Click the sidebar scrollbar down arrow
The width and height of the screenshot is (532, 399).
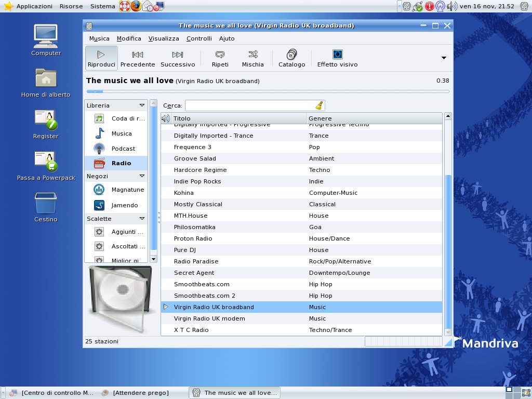[x=153, y=259]
